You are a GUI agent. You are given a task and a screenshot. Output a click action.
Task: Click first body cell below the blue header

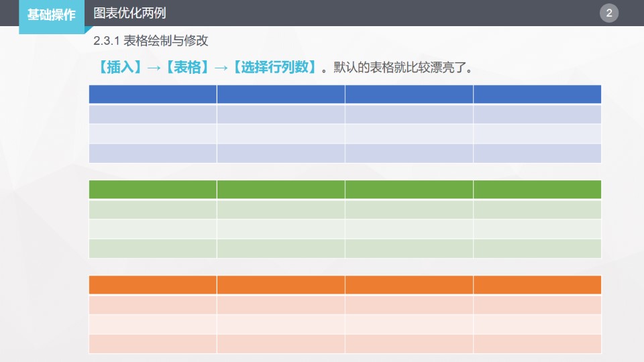pyautogui.click(x=152, y=114)
